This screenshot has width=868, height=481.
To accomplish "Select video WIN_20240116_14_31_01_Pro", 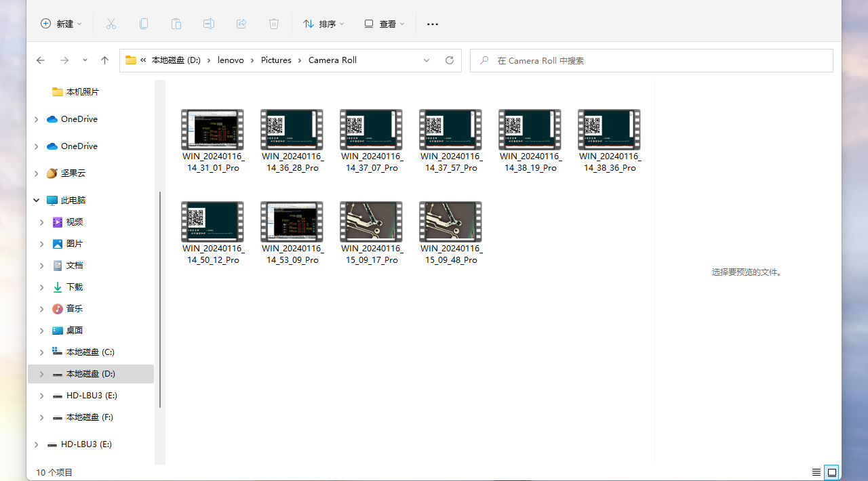I will 212,142.
